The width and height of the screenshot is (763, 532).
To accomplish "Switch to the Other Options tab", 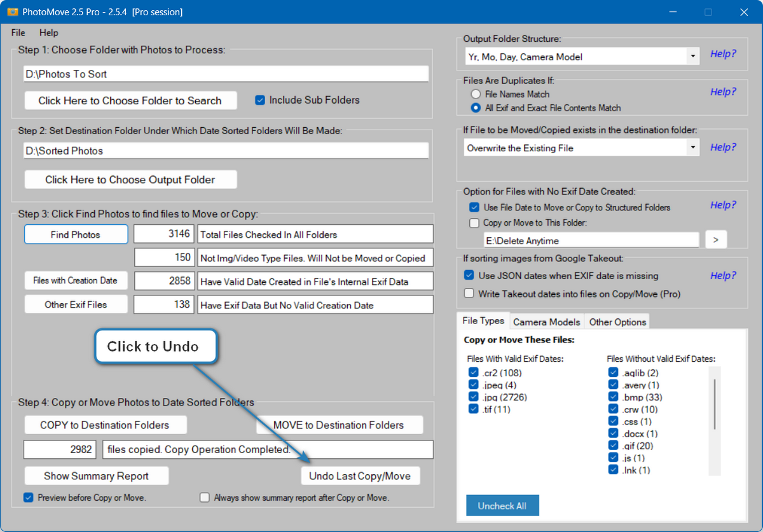I will (x=617, y=322).
